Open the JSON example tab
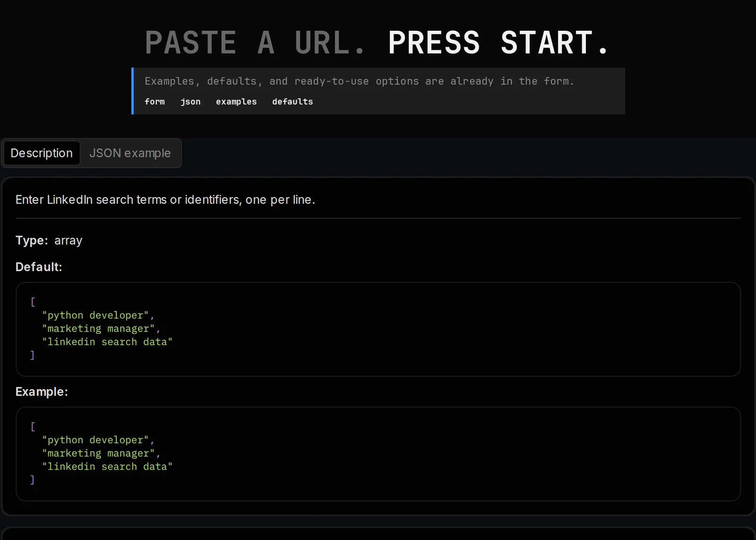This screenshot has width=756, height=540. (130, 153)
